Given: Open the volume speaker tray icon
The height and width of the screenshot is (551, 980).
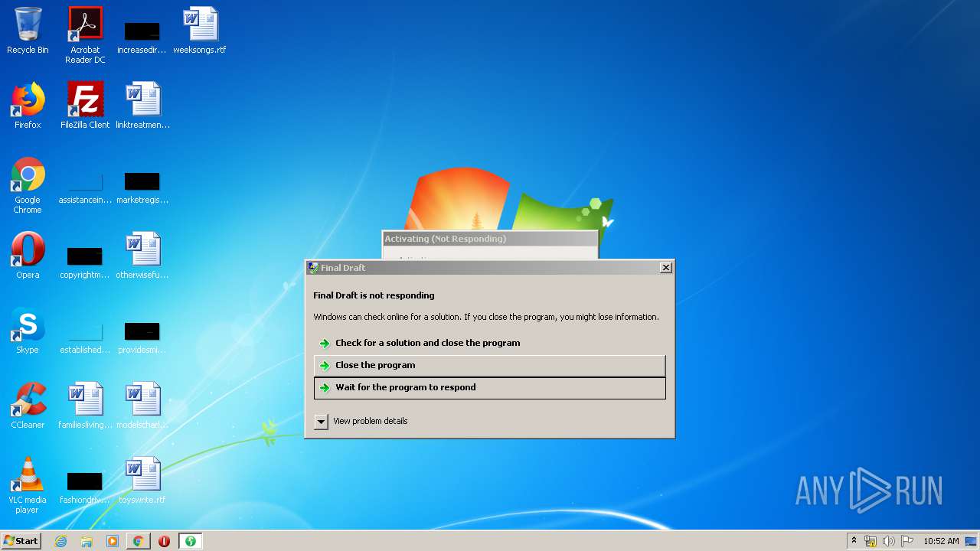Looking at the screenshot, I should (889, 541).
